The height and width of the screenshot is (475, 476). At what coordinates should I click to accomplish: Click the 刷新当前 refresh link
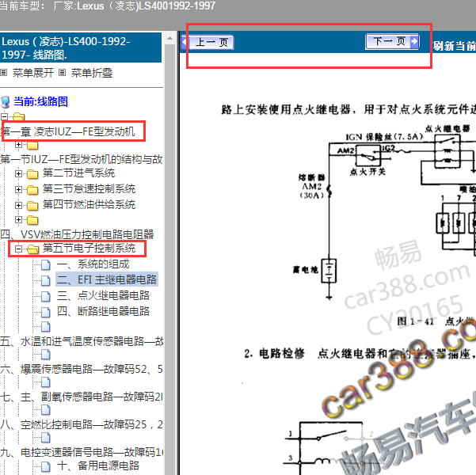(x=454, y=46)
